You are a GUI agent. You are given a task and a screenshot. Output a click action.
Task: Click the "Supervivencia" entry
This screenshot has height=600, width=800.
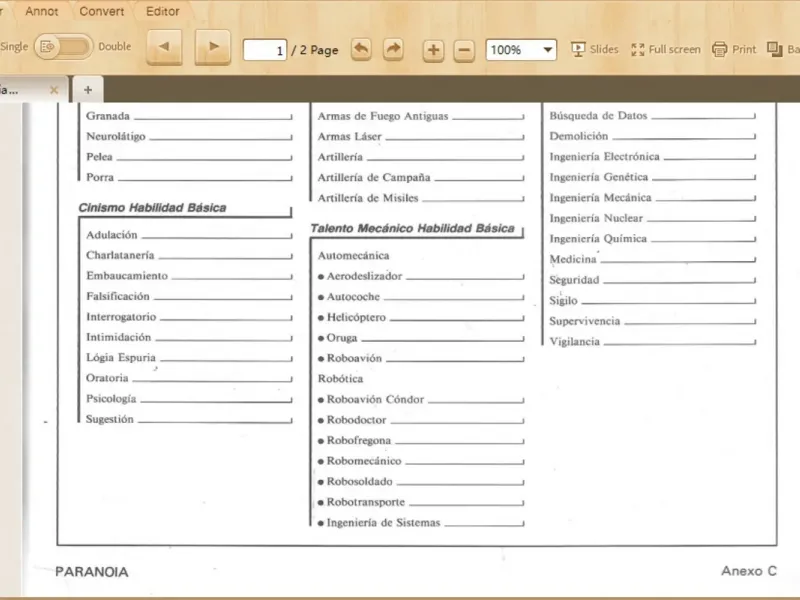(x=653, y=321)
